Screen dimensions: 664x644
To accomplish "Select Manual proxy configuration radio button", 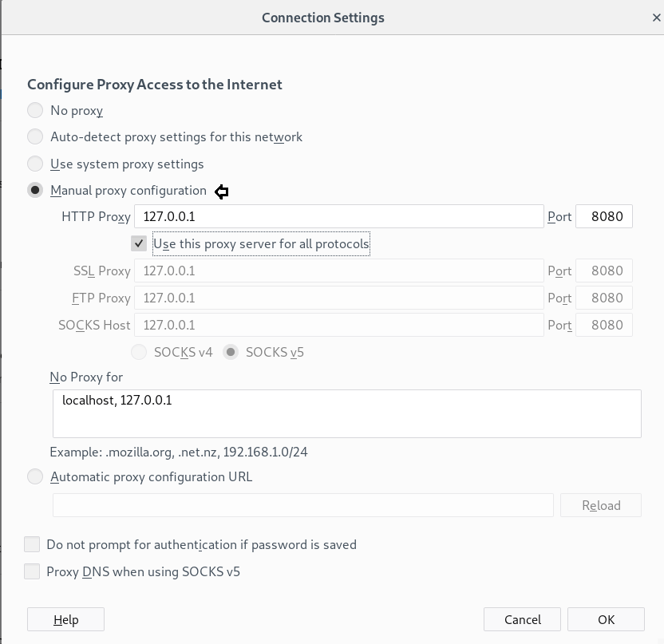I will [x=35, y=190].
